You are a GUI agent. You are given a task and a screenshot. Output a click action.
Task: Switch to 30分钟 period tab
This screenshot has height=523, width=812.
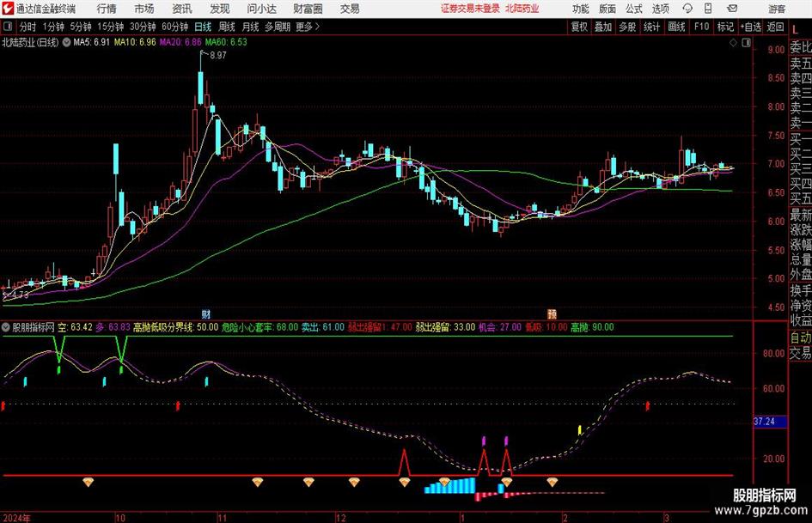[x=143, y=27]
